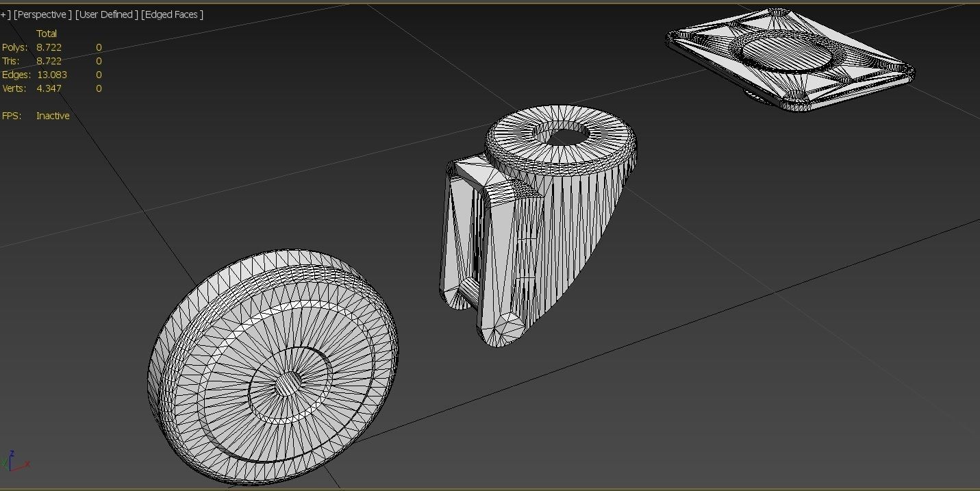Click the Polys count 8.722 value
This screenshot has width=980, height=491.
click(49, 47)
